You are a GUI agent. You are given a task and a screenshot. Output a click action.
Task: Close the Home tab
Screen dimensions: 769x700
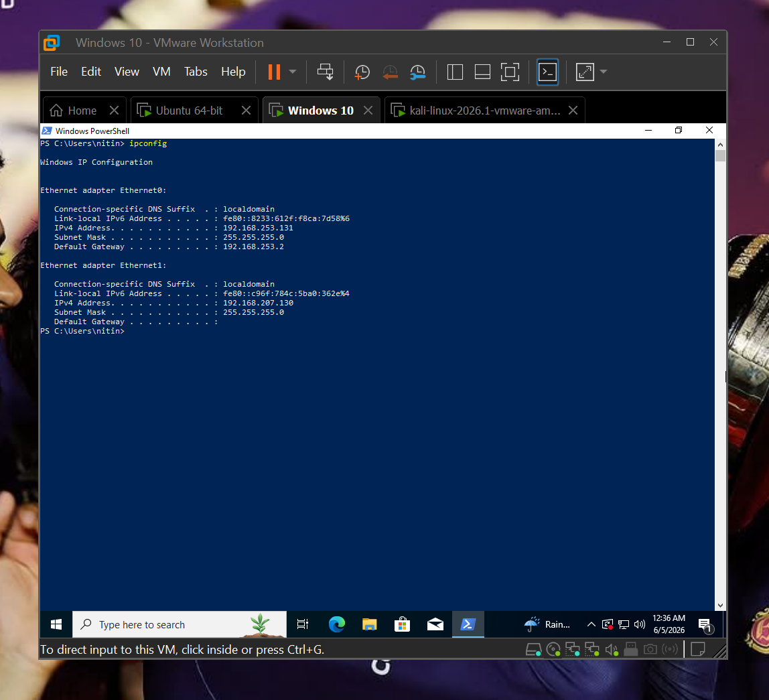tap(115, 111)
